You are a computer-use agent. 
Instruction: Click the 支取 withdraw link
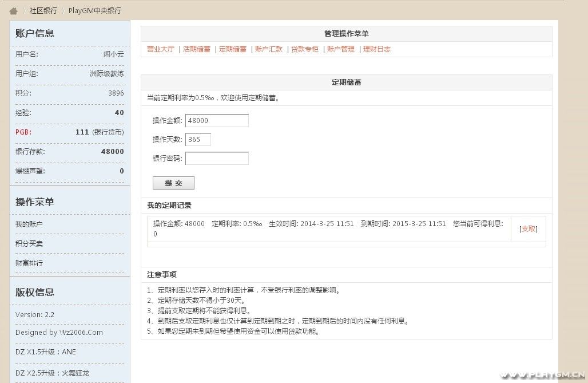pos(529,229)
